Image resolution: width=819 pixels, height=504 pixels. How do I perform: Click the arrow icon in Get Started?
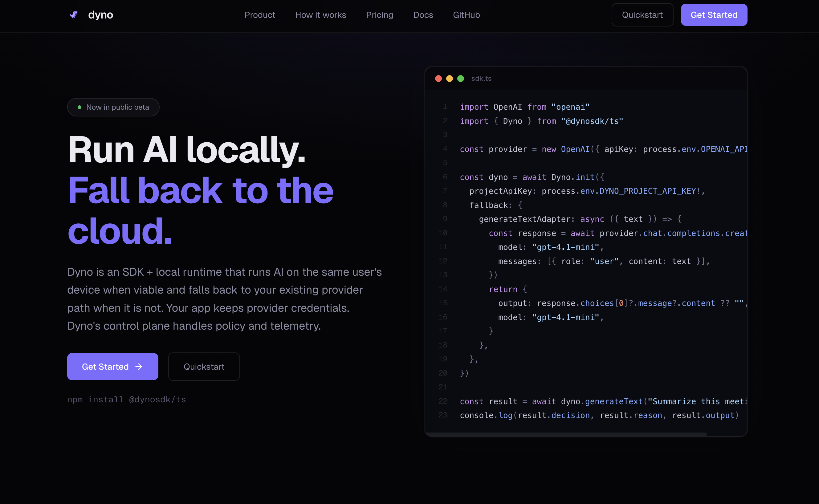pyautogui.click(x=139, y=366)
